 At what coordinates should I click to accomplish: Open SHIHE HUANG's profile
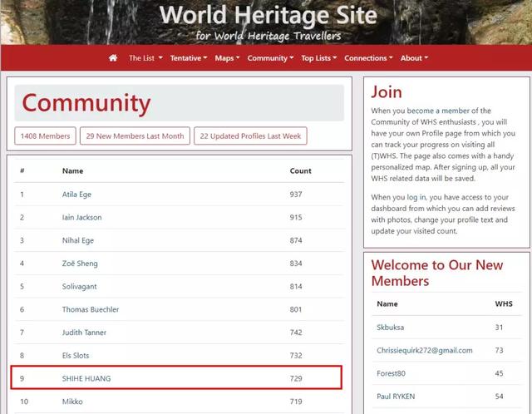pyautogui.click(x=86, y=378)
